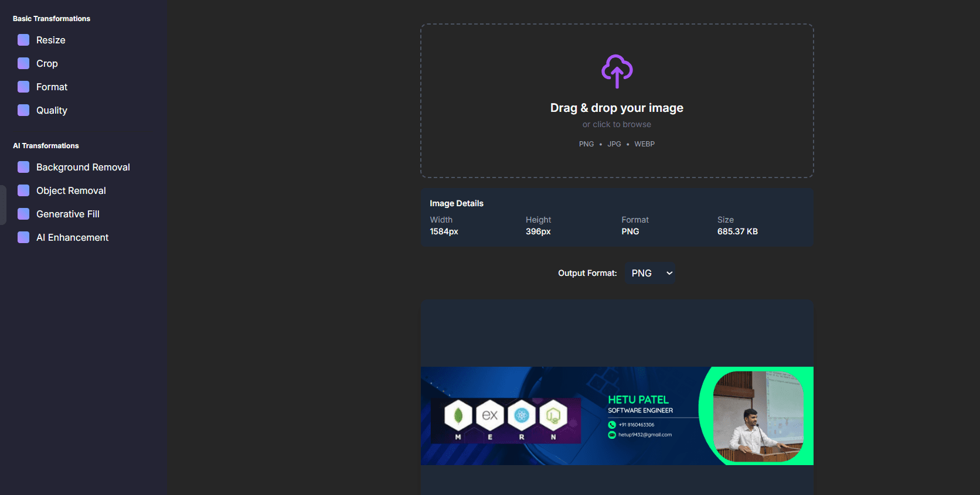Select the Crop option in sidebar
Viewport: 980px width, 495px height.
47,63
